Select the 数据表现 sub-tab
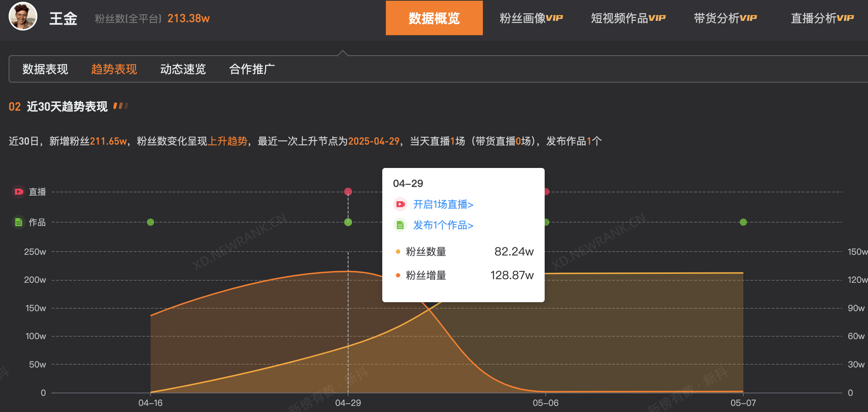The height and width of the screenshot is (412, 868). [45, 69]
